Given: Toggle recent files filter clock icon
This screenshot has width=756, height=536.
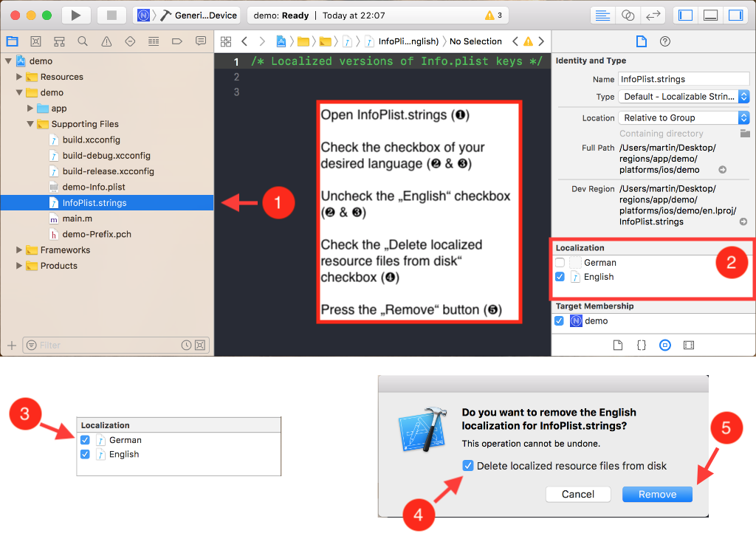Looking at the screenshot, I should pos(187,345).
